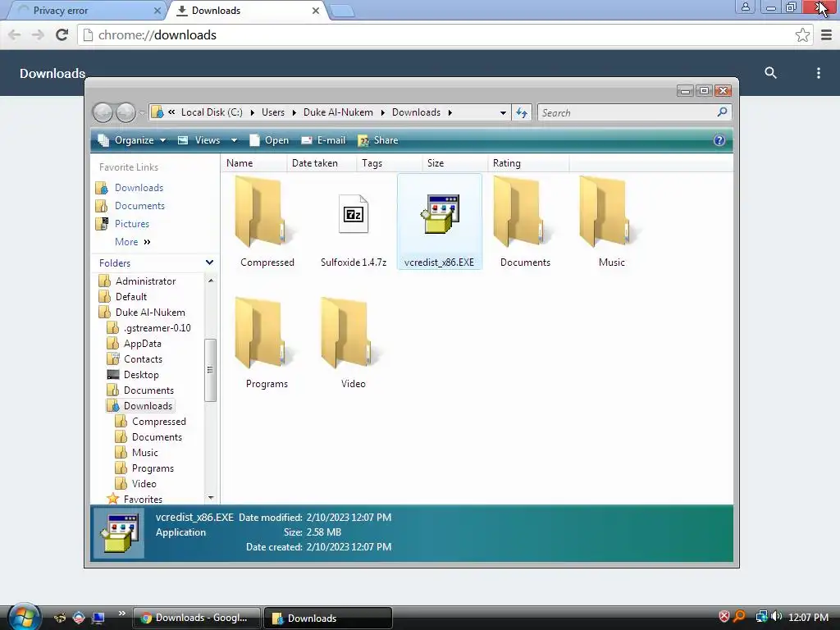Click the Explorer search magnifier icon
This screenshot has height=630, width=840.
pyautogui.click(x=722, y=112)
